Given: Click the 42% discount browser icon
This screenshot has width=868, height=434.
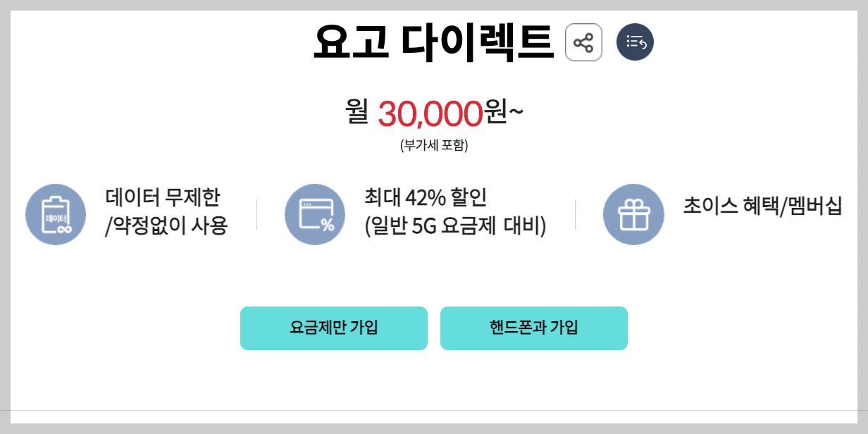Looking at the screenshot, I should point(314,213).
